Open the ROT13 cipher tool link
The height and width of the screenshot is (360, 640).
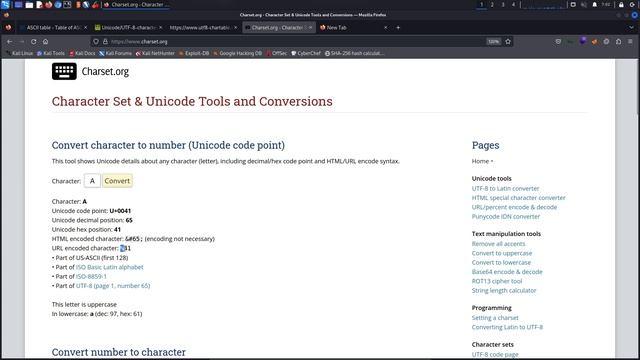497,281
